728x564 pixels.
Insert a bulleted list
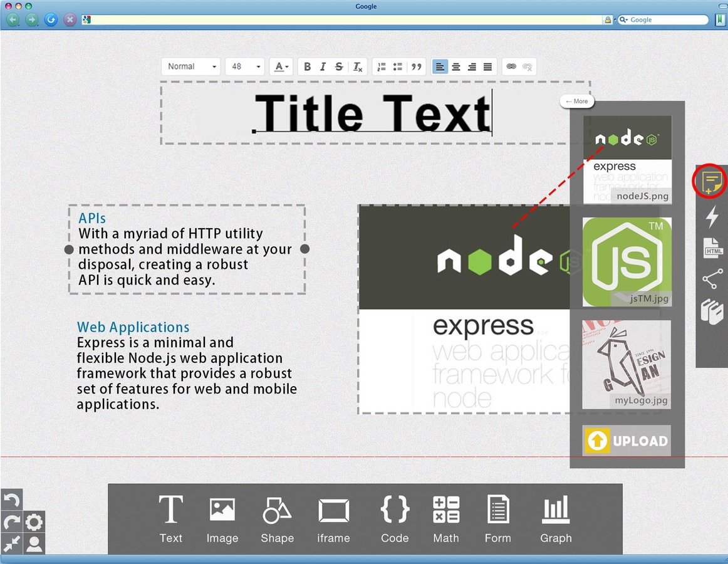click(397, 67)
